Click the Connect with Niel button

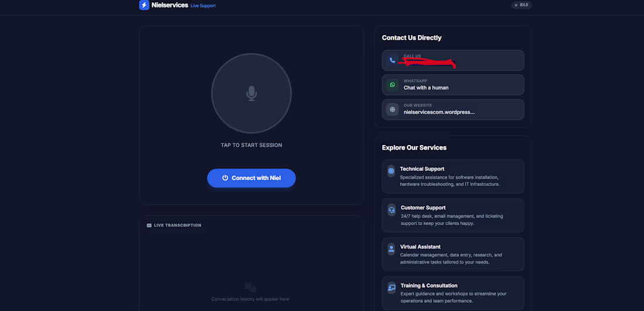point(251,178)
